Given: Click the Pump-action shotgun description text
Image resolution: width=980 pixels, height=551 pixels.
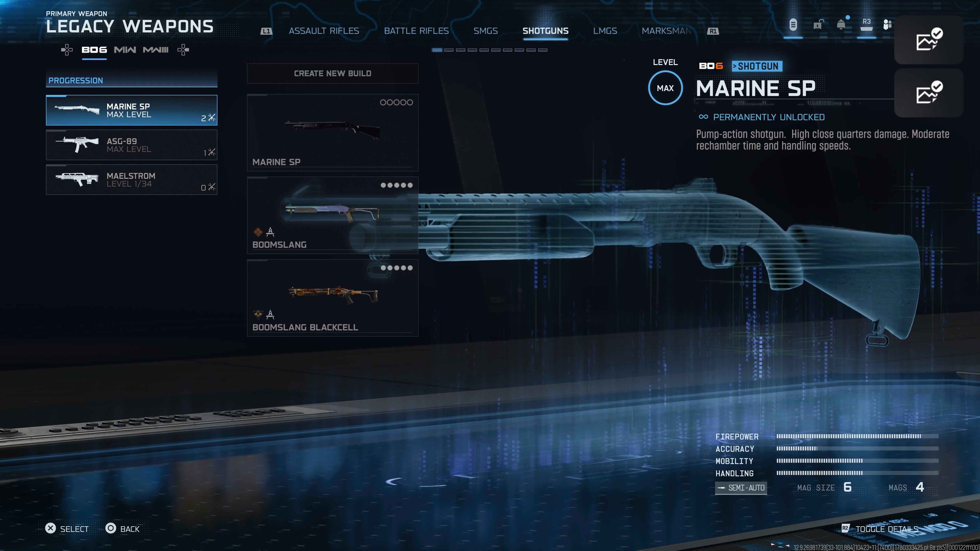Looking at the screenshot, I should 823,140.
